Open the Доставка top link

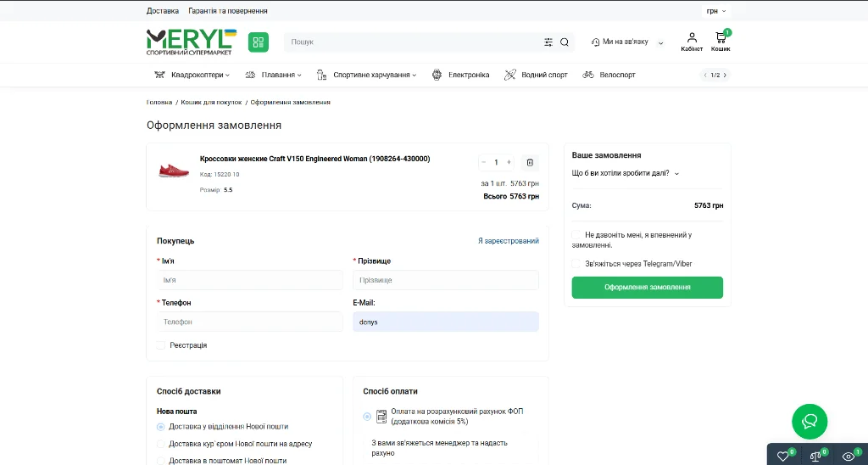click(x=163, y=10)
